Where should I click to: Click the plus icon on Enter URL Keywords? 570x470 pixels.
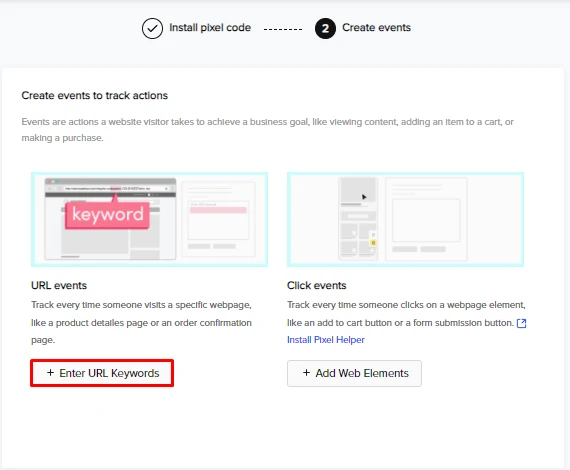[x=51, y=373]
